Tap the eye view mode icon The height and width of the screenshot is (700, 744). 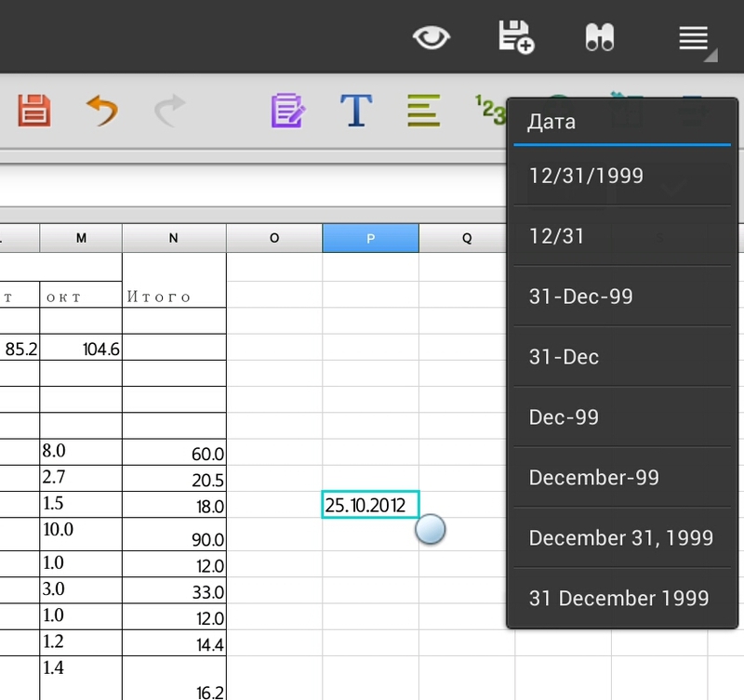[431, 37]
